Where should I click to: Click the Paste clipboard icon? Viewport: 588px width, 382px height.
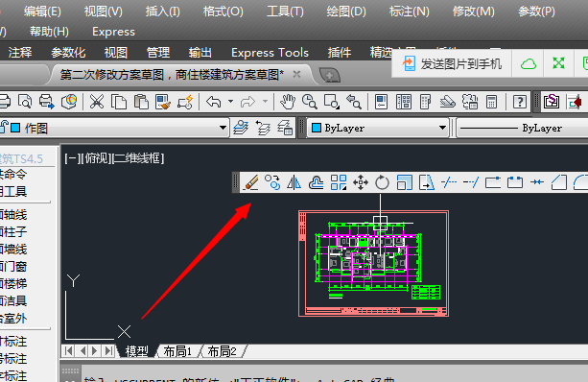[141, 102]
